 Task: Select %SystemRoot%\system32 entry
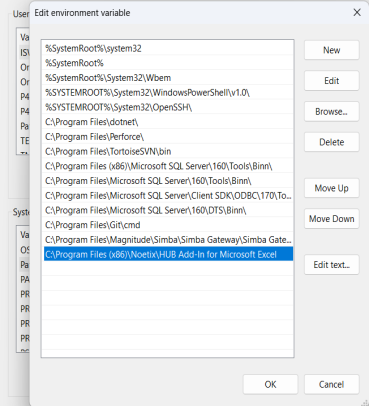[x=168, y=49]
